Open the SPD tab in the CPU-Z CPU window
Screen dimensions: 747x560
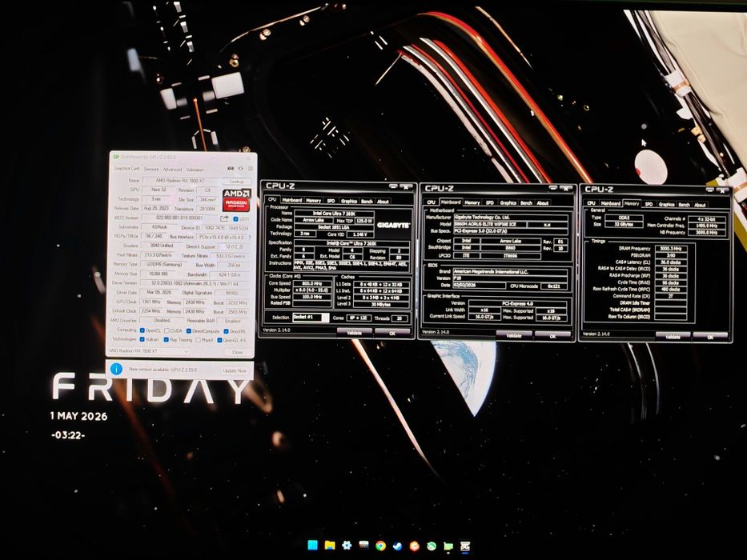click(x=331, y=201)
